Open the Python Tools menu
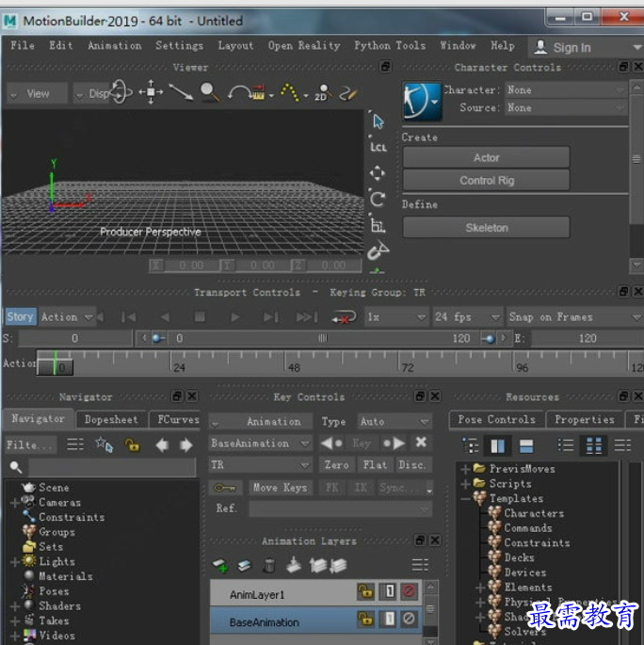 tap(390, 45)
